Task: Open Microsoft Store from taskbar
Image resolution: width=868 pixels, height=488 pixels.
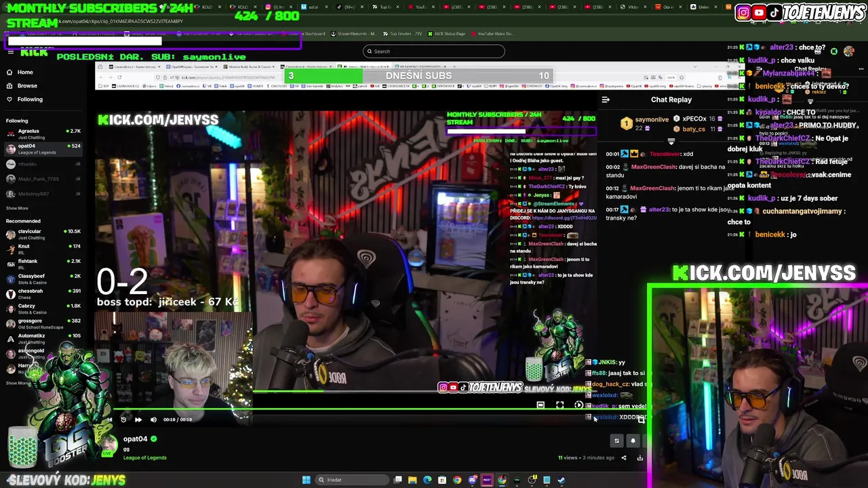Action: [x=442, y=480]
